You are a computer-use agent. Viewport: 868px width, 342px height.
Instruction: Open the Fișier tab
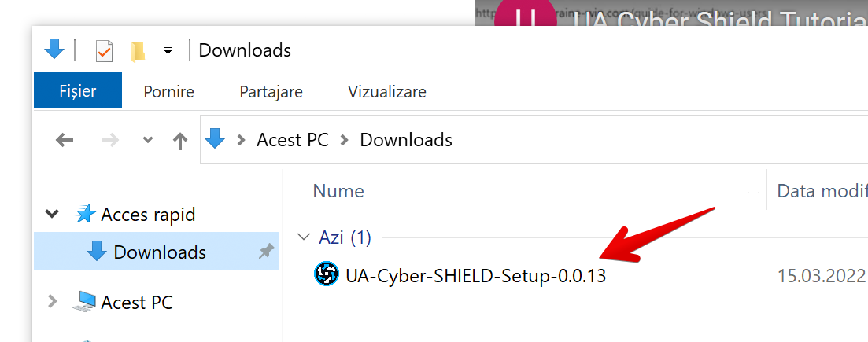[x=78, y=90]
